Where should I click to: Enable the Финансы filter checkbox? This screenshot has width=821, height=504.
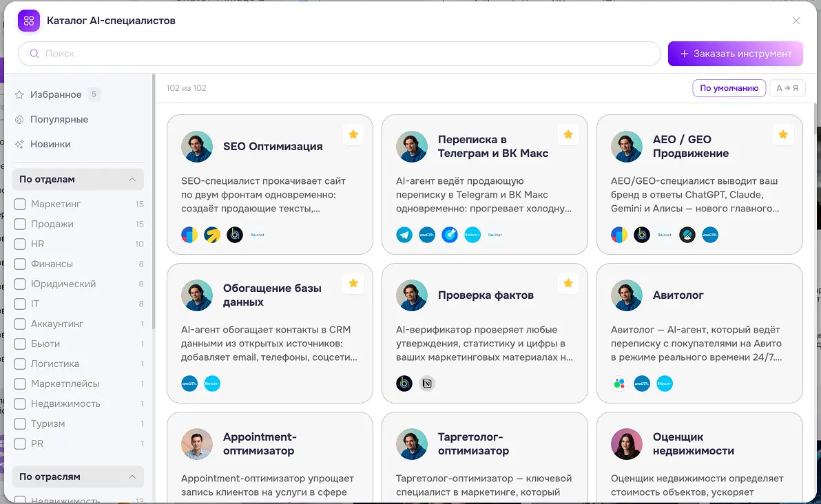coord(20,264)
